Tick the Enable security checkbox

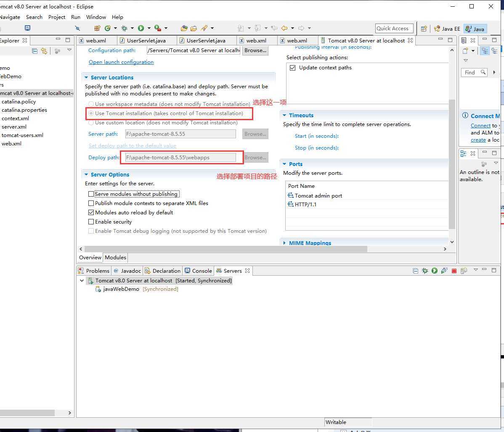tap(91, 221)
